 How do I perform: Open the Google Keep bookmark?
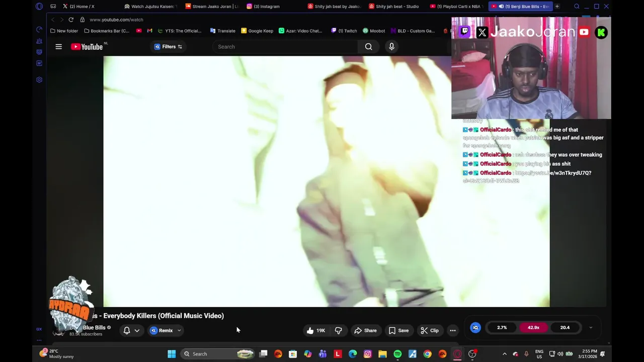click(x=257, y=31)
